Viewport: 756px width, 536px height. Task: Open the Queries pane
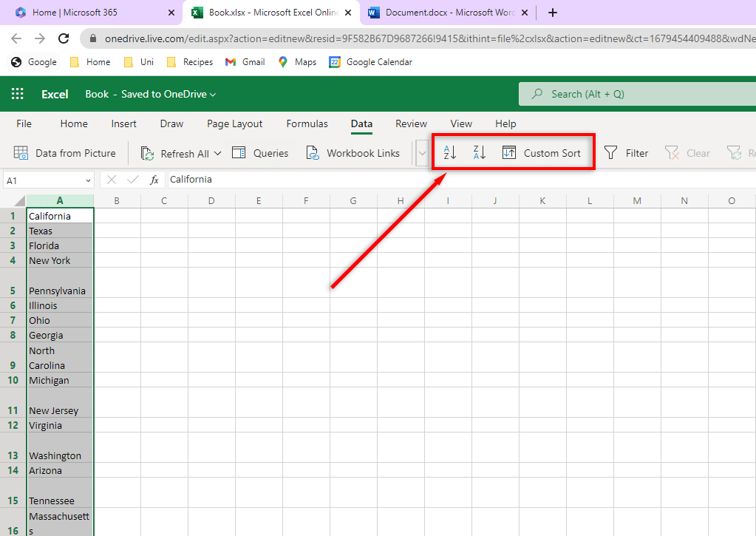pyautogui.click(x=260, y=153)
